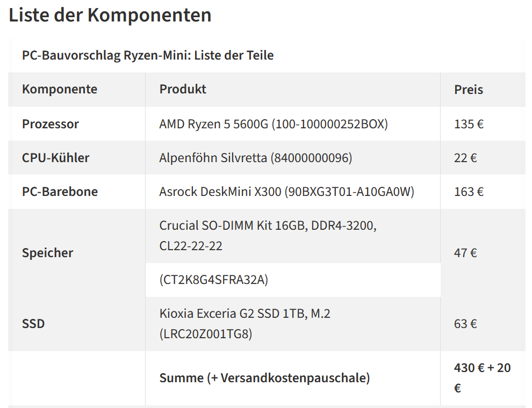532x408 pixels.
Task: Click the Kioxia Exceria G2 SSD entry
Action: pos(245,324)
